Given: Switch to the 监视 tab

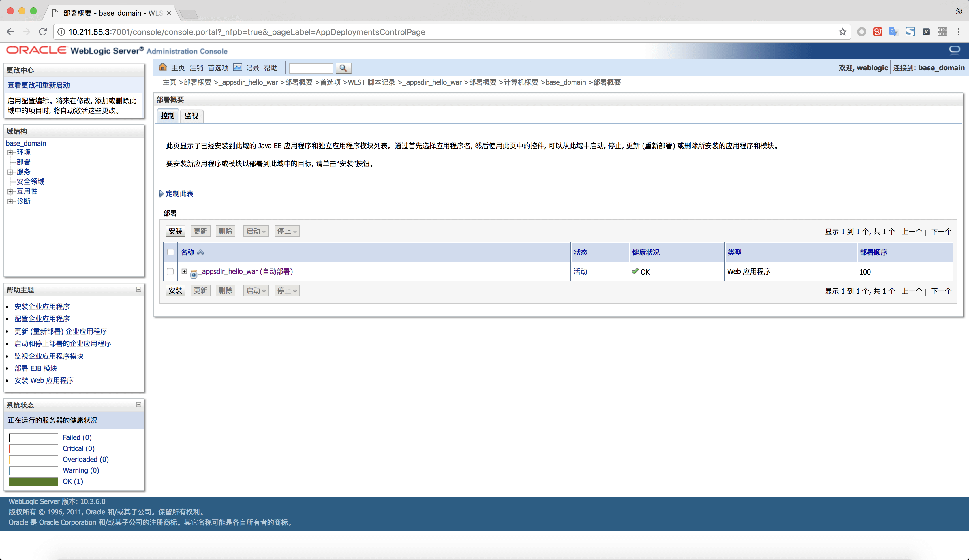Looking at the screenshot, I should pos(191,116).
